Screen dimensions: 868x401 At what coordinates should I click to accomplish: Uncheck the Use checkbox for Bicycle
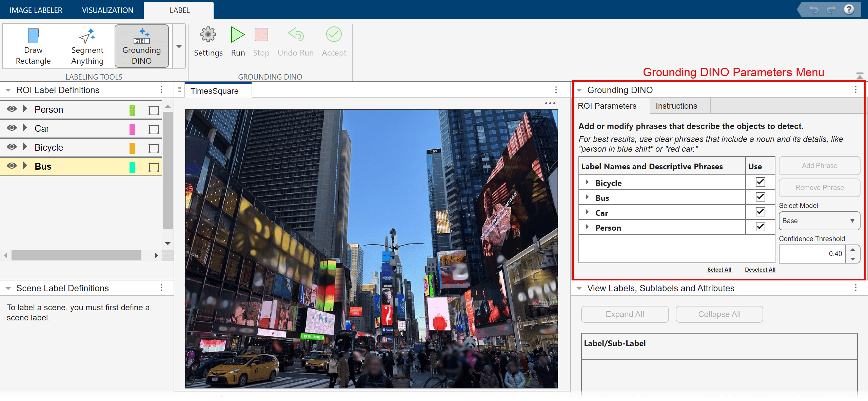(x=760, y=182)
